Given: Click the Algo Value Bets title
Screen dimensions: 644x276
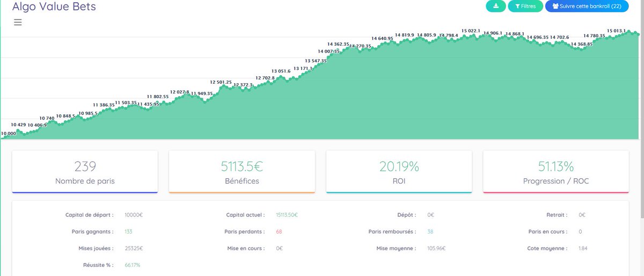Looking at the screenshot, I should coord(54,6).
